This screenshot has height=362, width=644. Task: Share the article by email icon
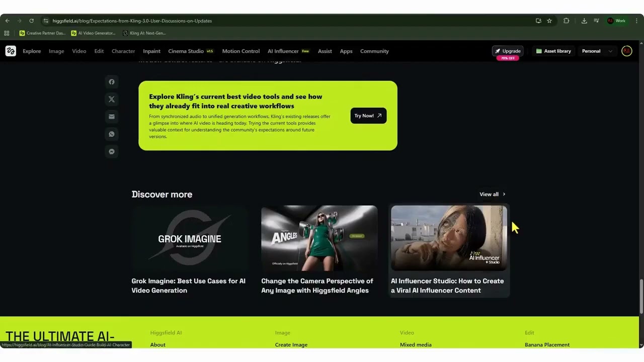click(112, 117)
